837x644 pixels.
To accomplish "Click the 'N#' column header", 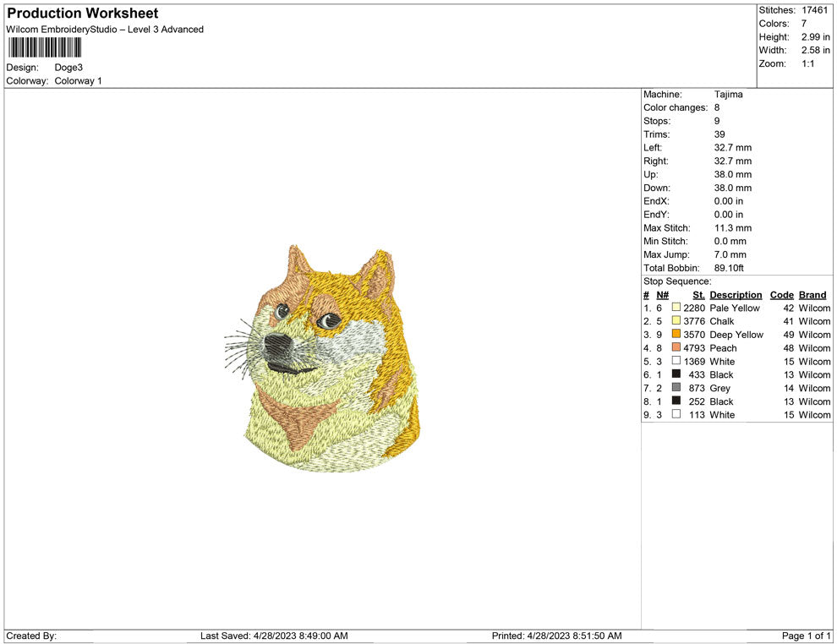I will [x=663, y=295].
